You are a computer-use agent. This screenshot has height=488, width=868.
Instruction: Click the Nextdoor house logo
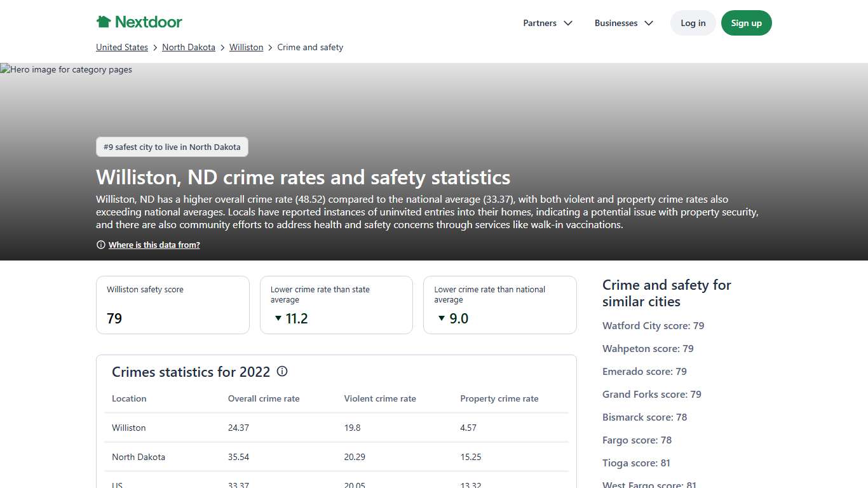point(104,21)
